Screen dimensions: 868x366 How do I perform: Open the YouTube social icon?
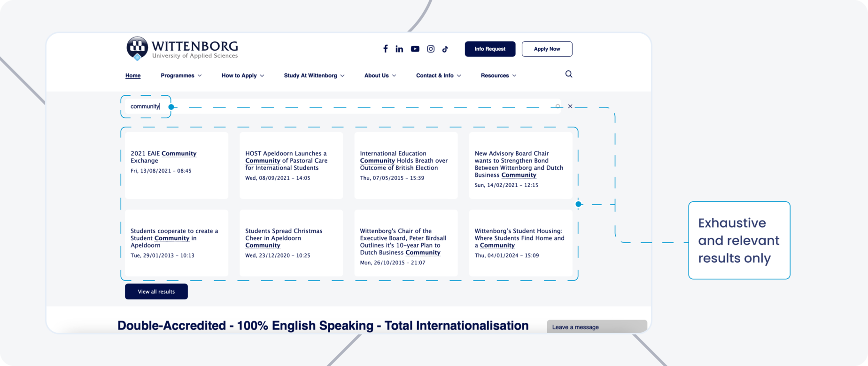[x=415, y=49]
